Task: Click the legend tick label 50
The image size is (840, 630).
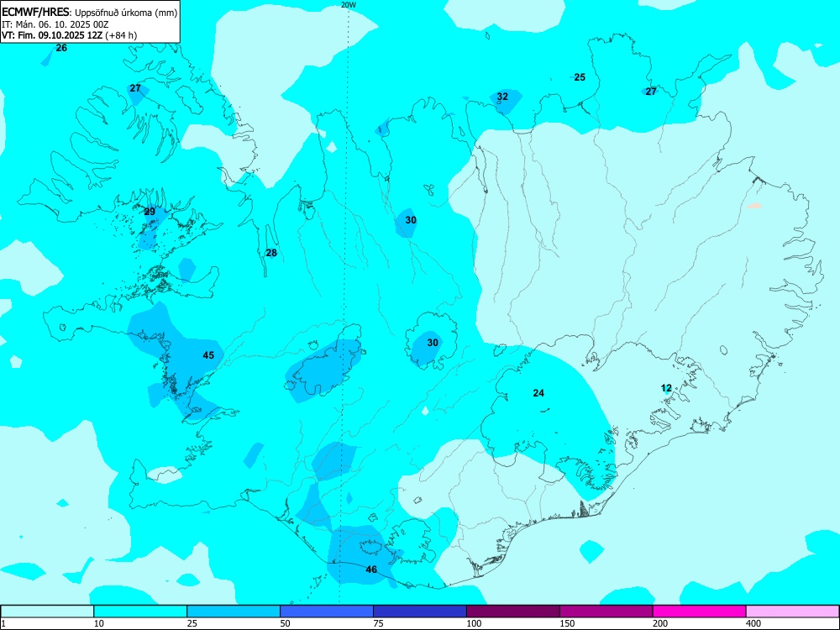Action: pyautogui.click(x=285, y=623)
